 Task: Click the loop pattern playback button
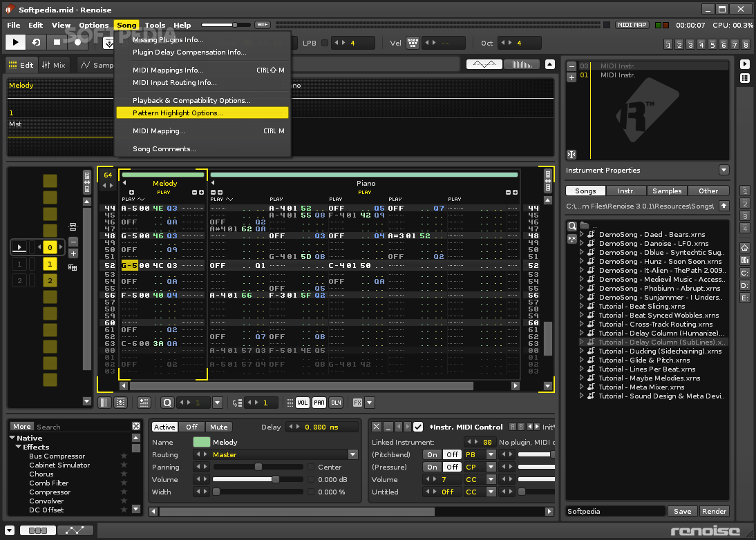coord(36,42)
